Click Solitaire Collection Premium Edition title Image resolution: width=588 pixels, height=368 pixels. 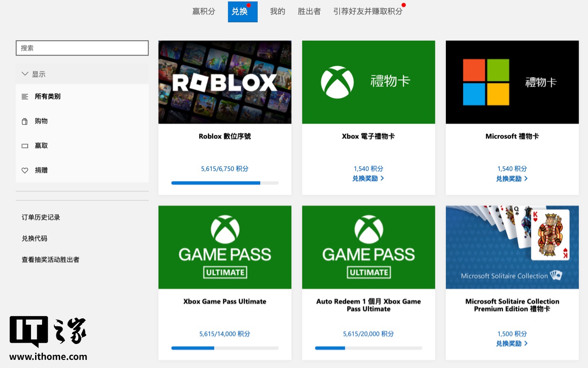click(x=512, y=305)
